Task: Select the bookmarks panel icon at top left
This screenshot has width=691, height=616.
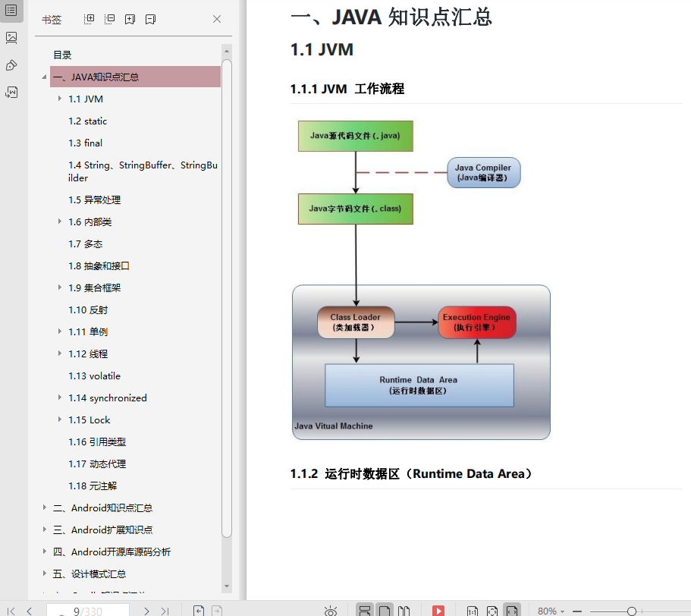Action: (11, 11)
